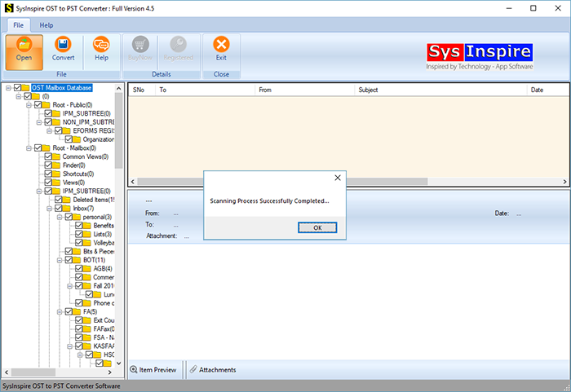Collapse the Root - Mailbox(0) node
Screen dimensions: 571x392
coord(29,148)
